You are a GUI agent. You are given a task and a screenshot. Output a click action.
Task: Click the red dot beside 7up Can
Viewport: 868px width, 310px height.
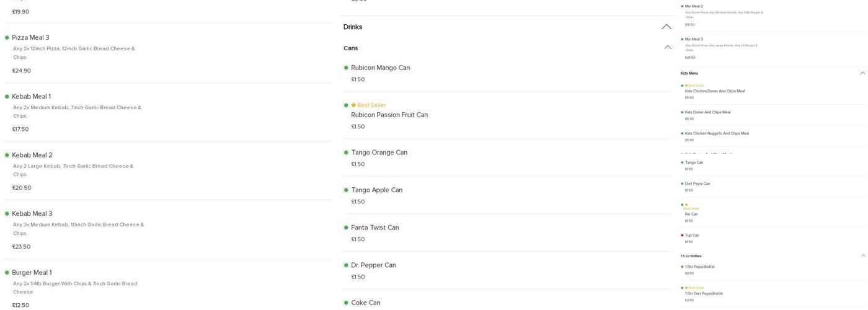(x=682, y=236)
